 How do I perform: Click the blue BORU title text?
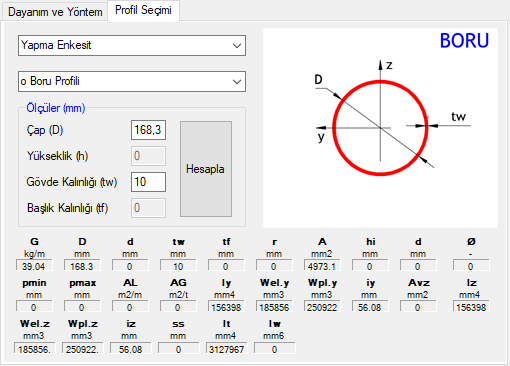[x=464, y=41]
